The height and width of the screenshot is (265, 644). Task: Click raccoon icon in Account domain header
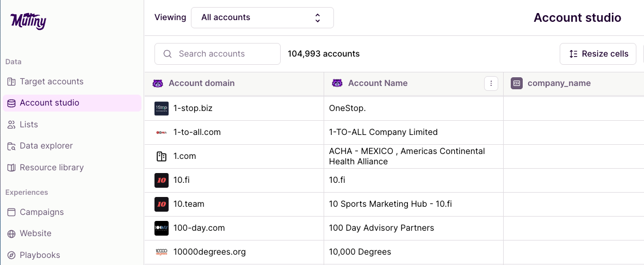click(x=158, y=83)
